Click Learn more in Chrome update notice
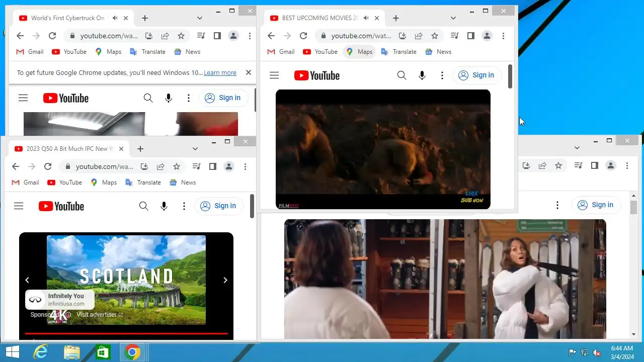This screenshot has height=362, width=644. (x=220, y=73)
